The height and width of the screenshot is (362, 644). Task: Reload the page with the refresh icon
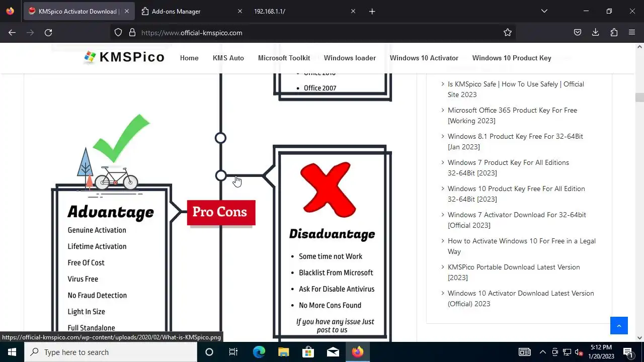pos(48,33)
